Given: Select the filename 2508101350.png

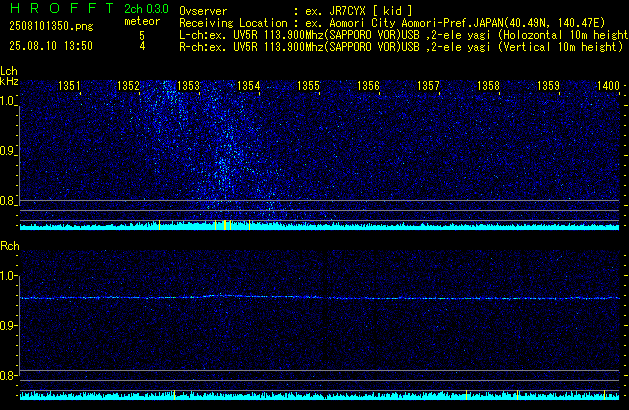Looking at the screenshot, I should coord(51,26).
